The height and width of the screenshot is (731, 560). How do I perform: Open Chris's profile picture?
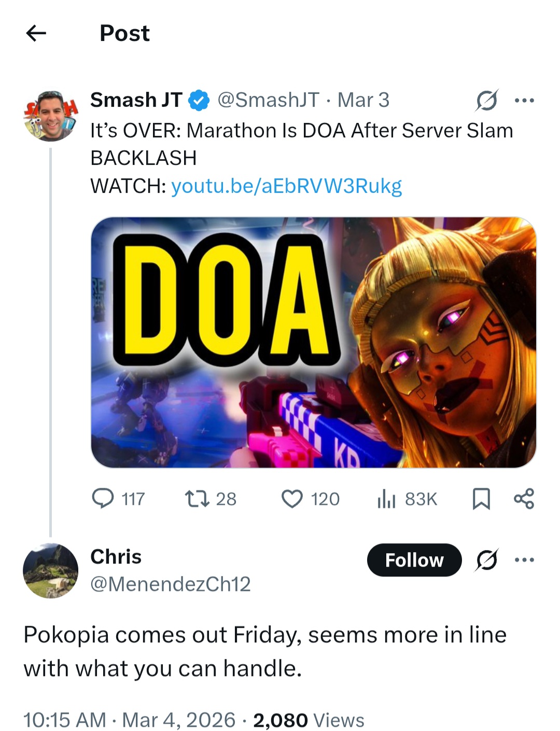tap(50, 570)
